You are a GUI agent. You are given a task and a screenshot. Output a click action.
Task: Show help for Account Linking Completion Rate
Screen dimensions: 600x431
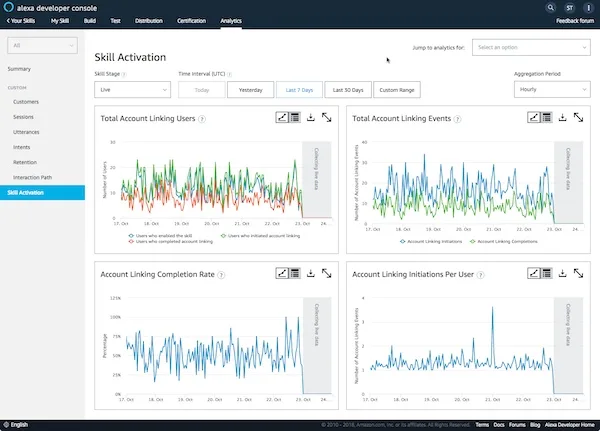[221, 275]
